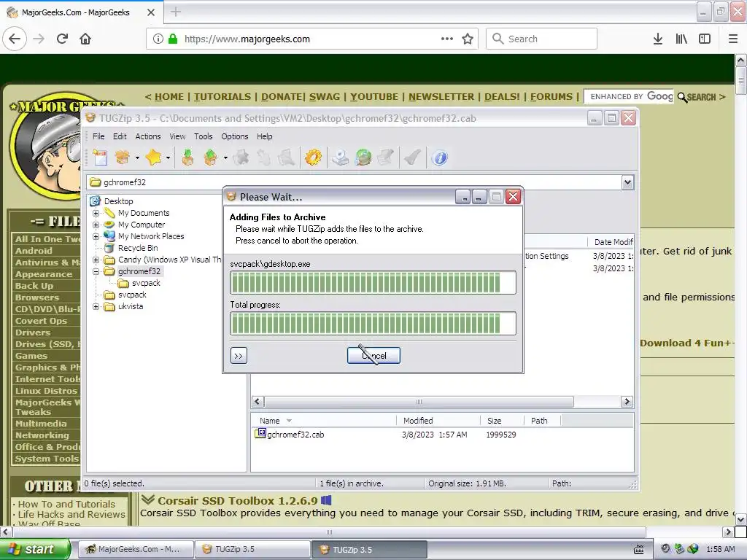Click the Add to archive green-arrow-down icon
747x560 pixels.
click(x=187, y=157)
